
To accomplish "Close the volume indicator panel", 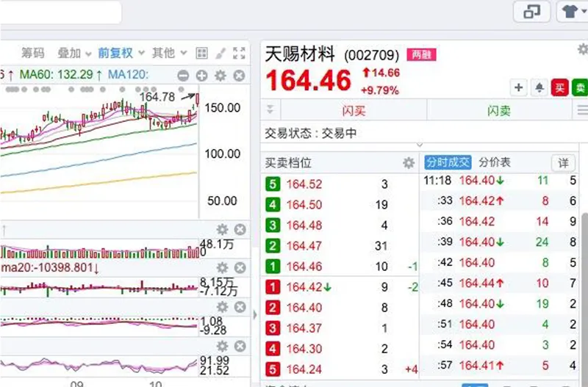I will 240,229.
